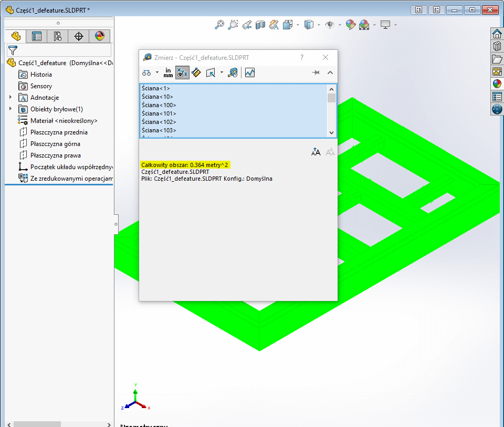Pin the Zmierz measurement dialog
Viewport: 504px width, 427px height.
[316, 72]
